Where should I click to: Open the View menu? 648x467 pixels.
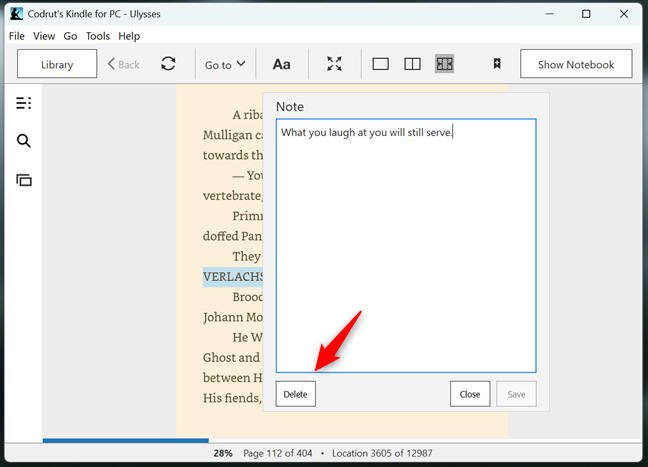click(x=44, y=36)
